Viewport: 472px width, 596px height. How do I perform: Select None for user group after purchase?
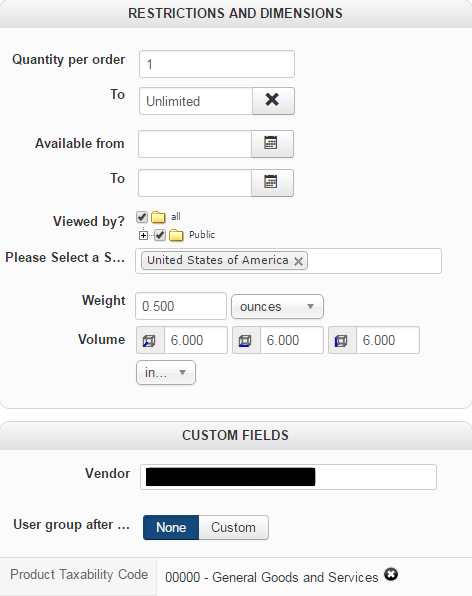pos(171,528)
